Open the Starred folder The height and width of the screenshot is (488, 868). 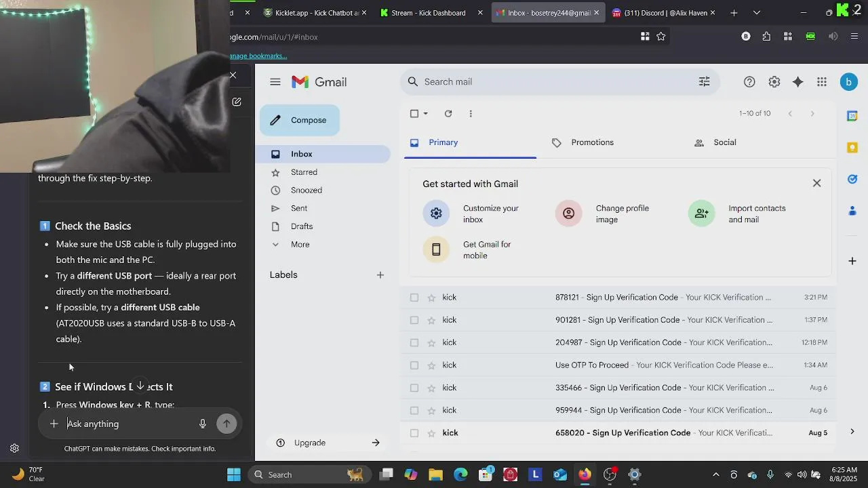coord(304,172)
